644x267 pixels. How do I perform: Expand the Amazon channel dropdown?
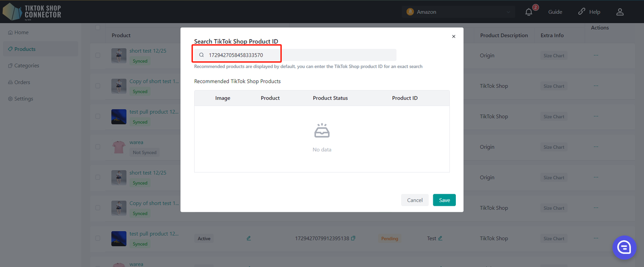click(458, 12)
